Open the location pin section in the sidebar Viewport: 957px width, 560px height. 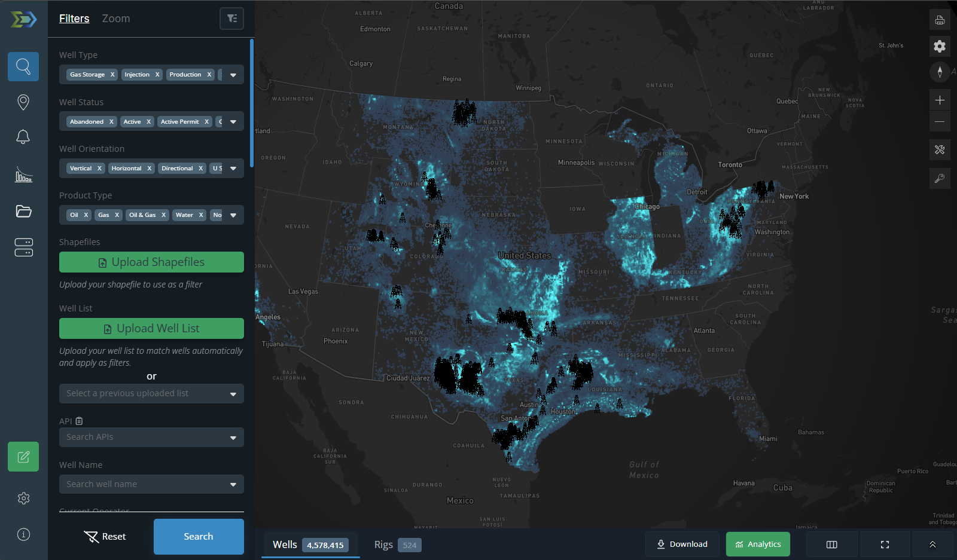pos(23,102)
